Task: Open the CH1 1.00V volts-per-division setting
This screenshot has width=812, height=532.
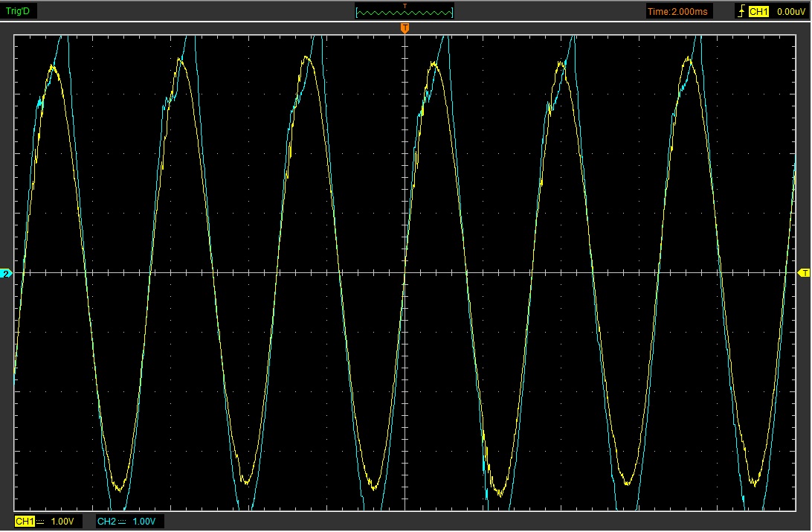Action: [62, 522]
